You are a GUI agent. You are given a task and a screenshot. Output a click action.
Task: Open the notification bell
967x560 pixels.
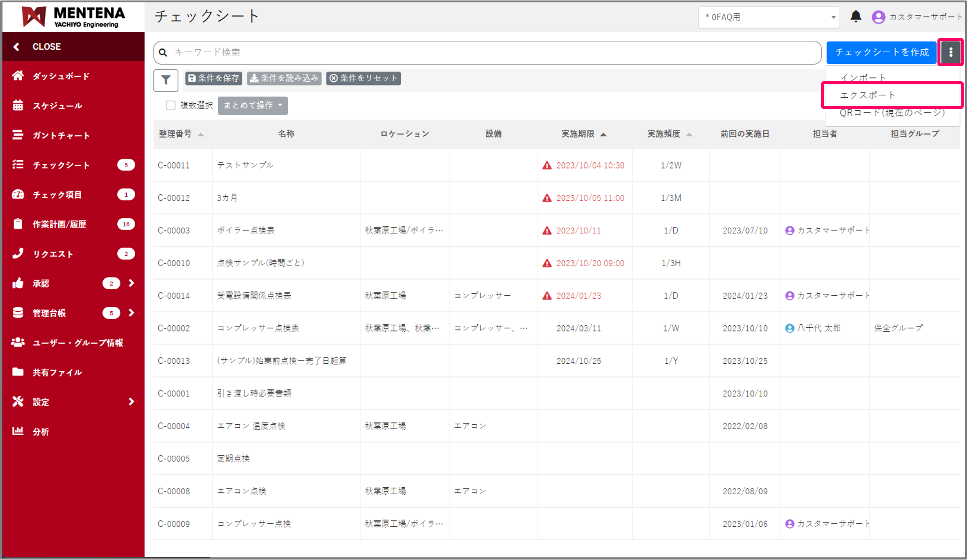(x=855, y=17)
